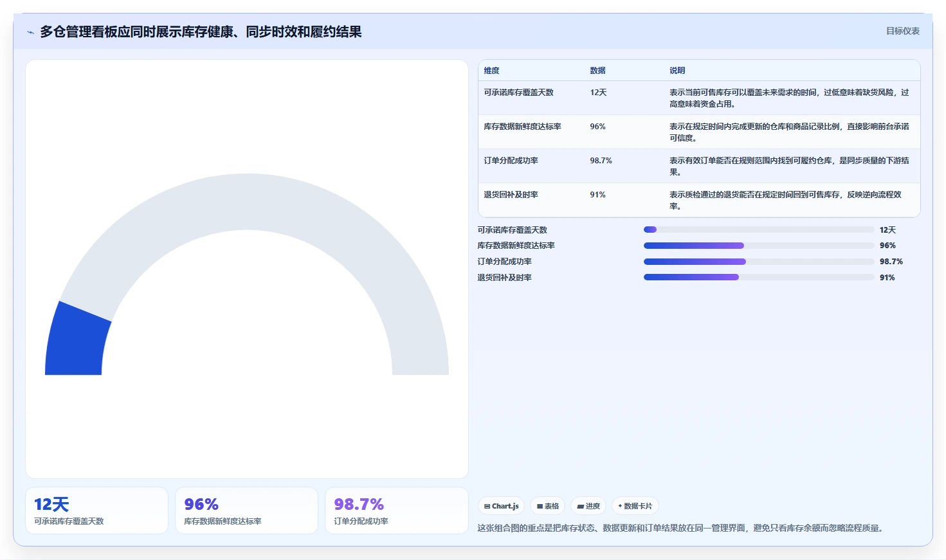Click the 12天 KPI card
This screenshot has height=560, width=946.
pyautogui.click(x=96, y=510)
